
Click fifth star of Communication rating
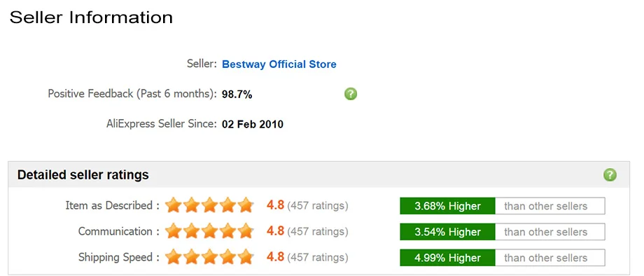(246, 231)
